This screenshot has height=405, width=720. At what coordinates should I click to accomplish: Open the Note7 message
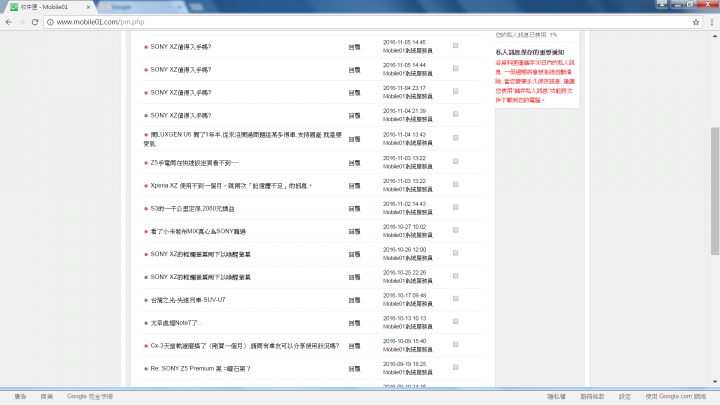pyautogui.click(x=176, y=323)
